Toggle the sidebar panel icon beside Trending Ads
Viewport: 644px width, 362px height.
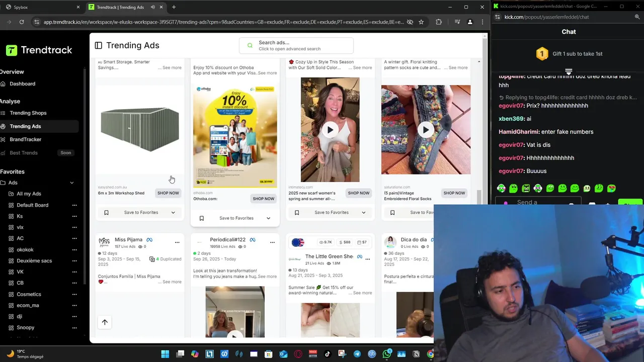[99, 45]
